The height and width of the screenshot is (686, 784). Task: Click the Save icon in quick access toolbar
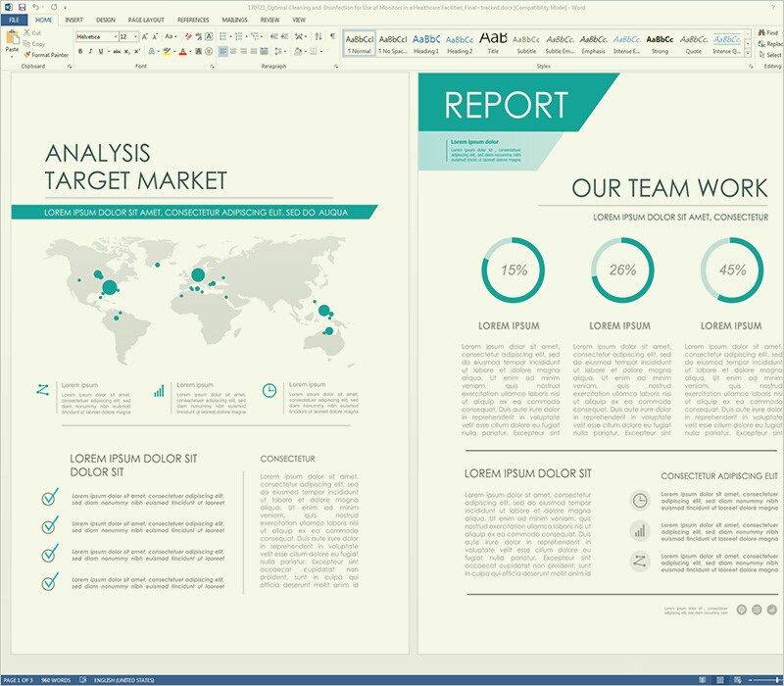point(21,6)
